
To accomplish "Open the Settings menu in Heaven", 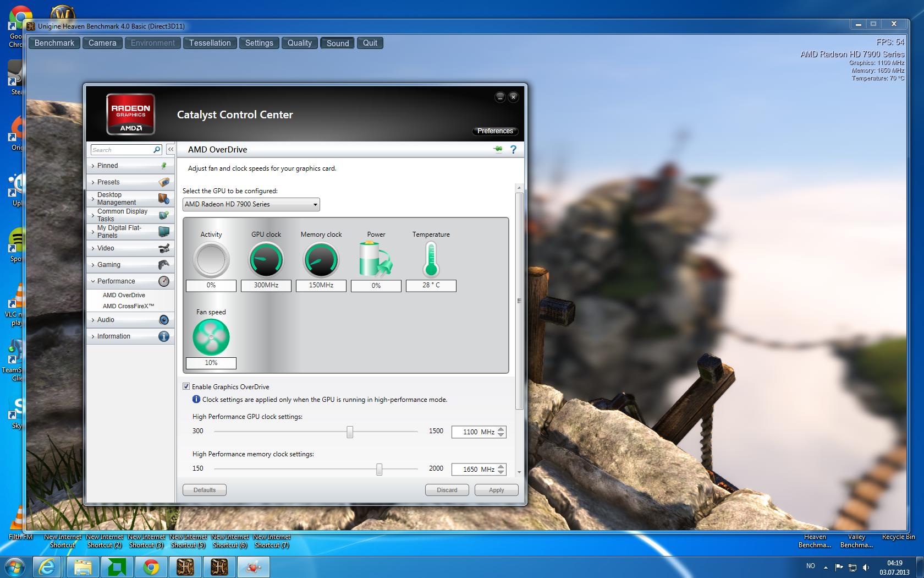I will pyautogui.click(x=259, y=43).
